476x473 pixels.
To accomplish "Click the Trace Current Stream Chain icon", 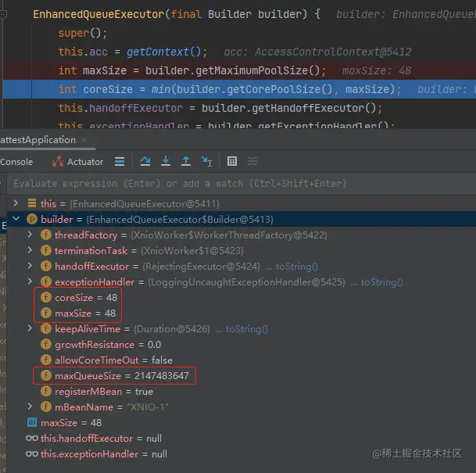I will [252, 161].
